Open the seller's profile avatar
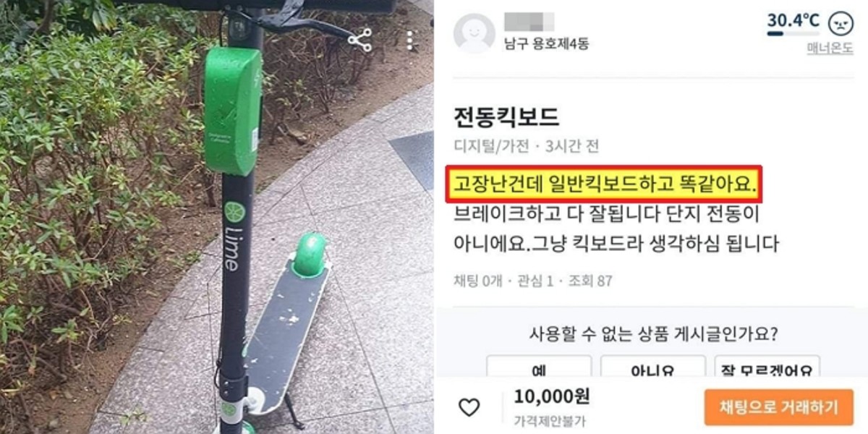The image size is (868, 434). pyautogui.click(x=474, y=33)
